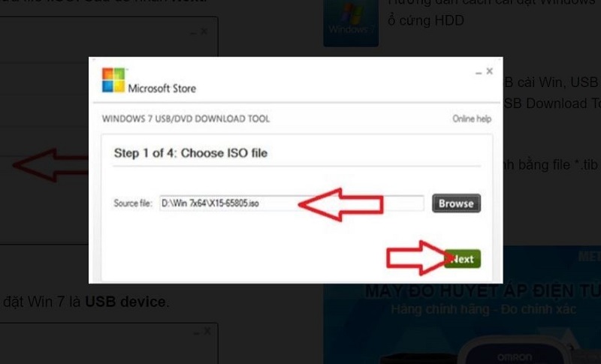The image size is (601, 364).
Task: Click the 'WINDOWS 7 USB/DVD DOWNLOAD TOOL' title text
Action: coord(186,119)
